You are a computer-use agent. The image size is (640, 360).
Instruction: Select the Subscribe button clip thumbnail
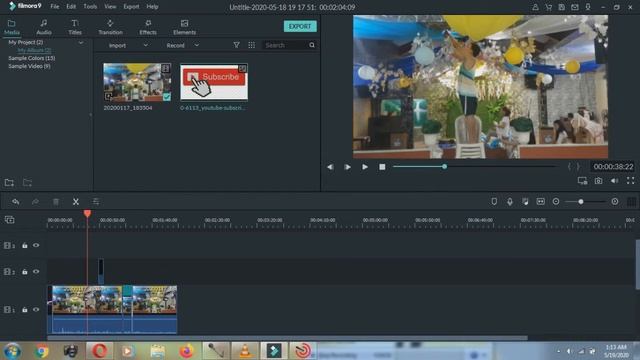(214, 82)
